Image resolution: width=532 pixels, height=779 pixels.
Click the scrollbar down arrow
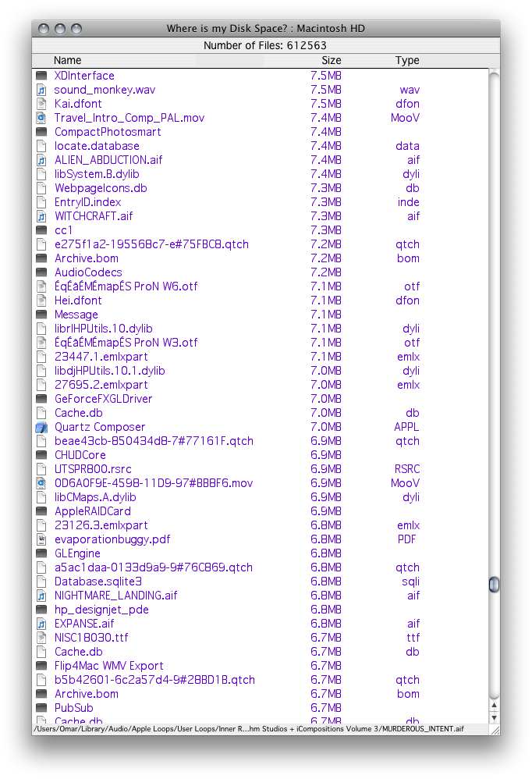495,718
